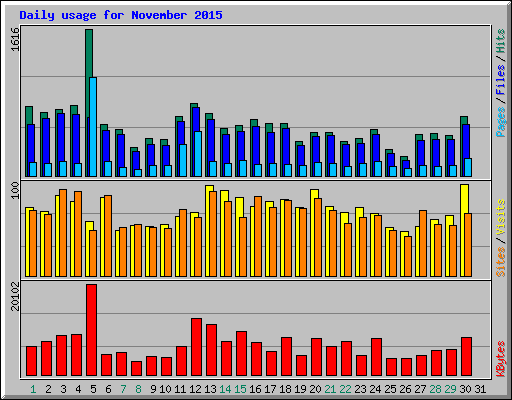The width and height of the screenshot is (512, 400).
Task: Click day label '10' on the axis
Action: 165,389
